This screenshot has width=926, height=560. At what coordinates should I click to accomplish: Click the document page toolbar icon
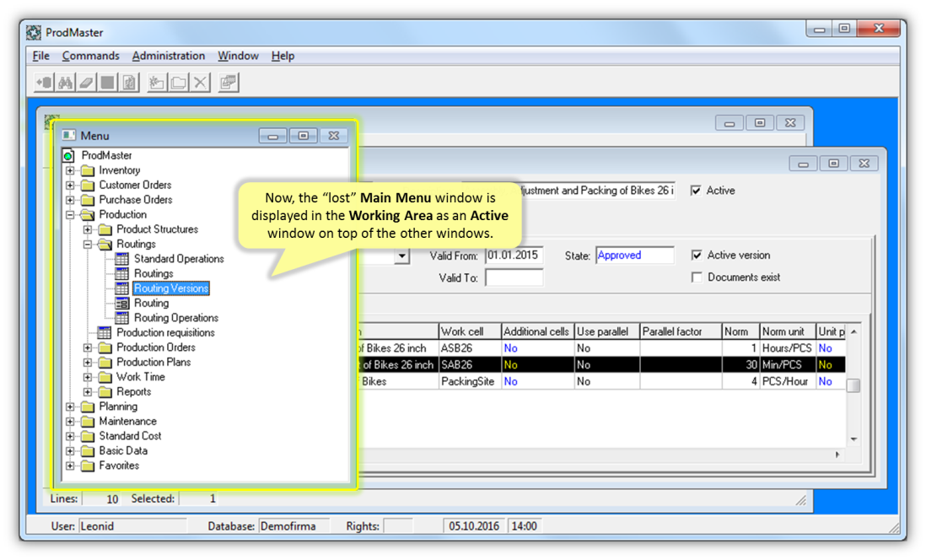129,83
